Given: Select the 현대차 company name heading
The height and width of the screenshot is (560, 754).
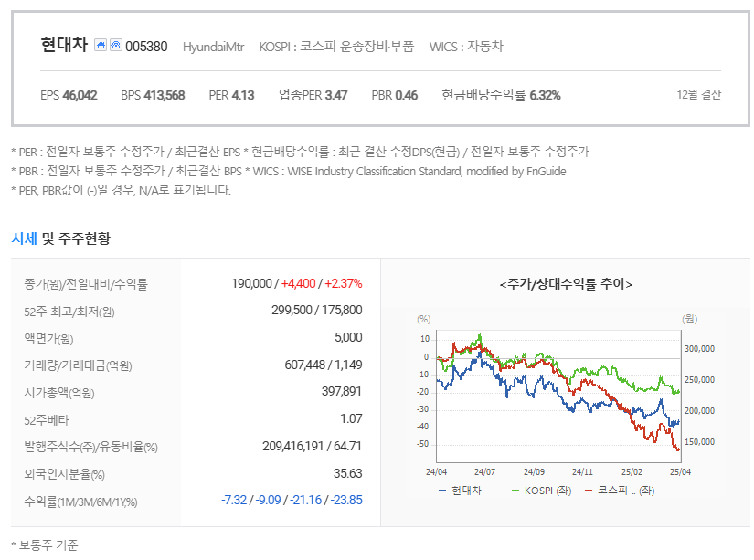Looking at the screenshot, I should coord(64,45).
